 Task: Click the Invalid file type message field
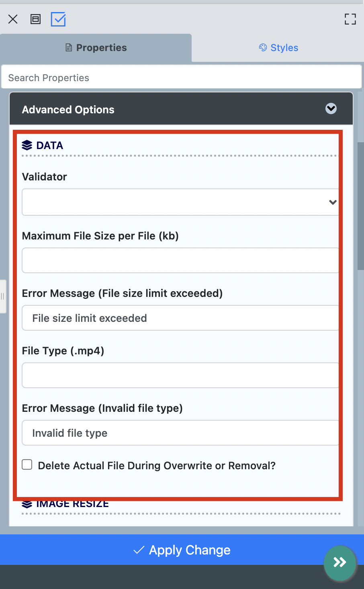click(x=180, y=433)
